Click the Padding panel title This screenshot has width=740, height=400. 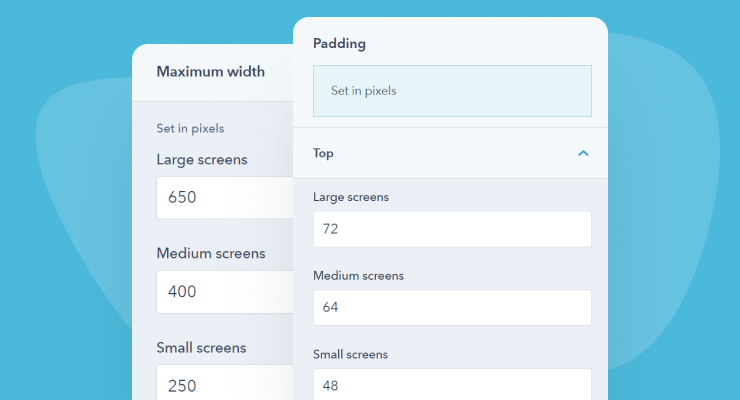(339, 44)
